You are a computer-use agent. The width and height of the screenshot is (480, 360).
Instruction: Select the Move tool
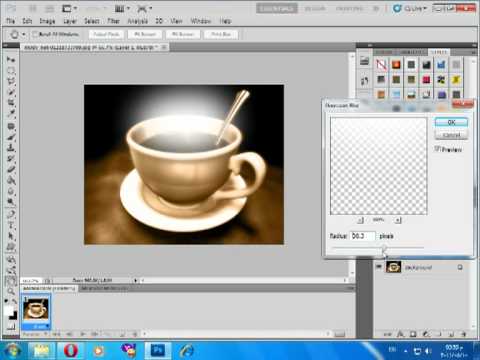[x=11, y=60]
